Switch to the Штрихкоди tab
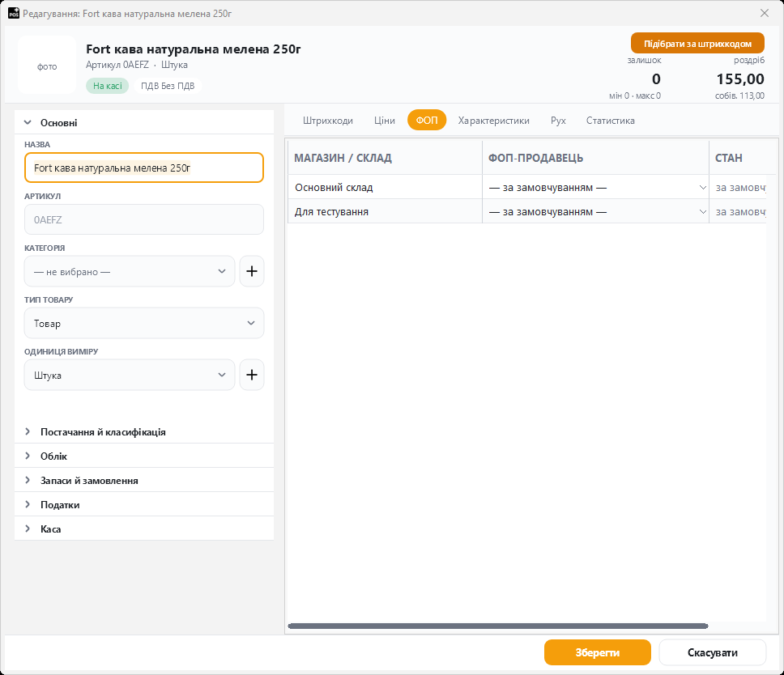 coord(328,121)
